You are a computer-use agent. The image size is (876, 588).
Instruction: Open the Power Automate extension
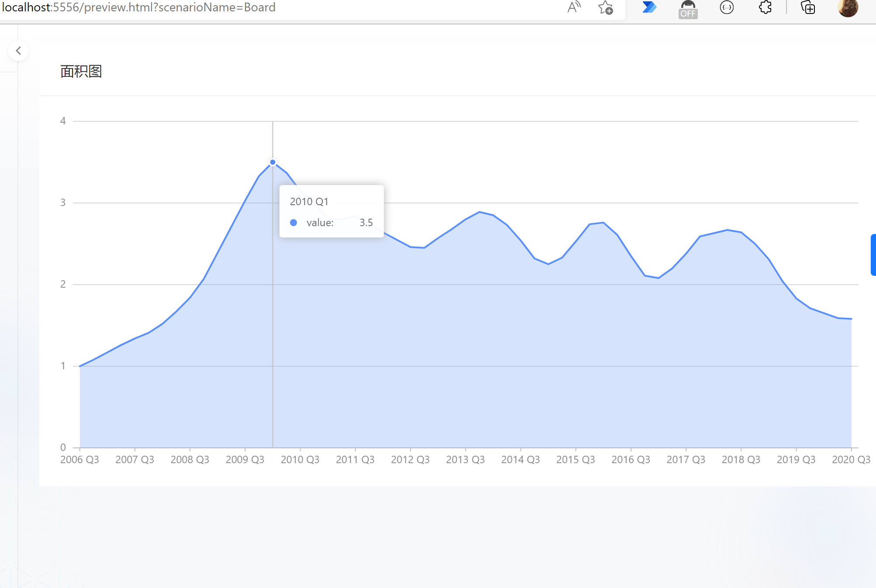649,7
